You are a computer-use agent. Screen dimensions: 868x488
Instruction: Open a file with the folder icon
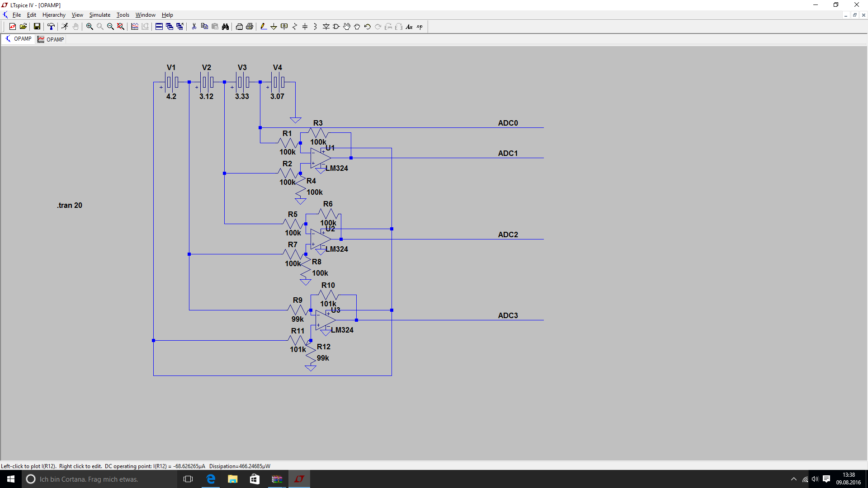(24, 27)
